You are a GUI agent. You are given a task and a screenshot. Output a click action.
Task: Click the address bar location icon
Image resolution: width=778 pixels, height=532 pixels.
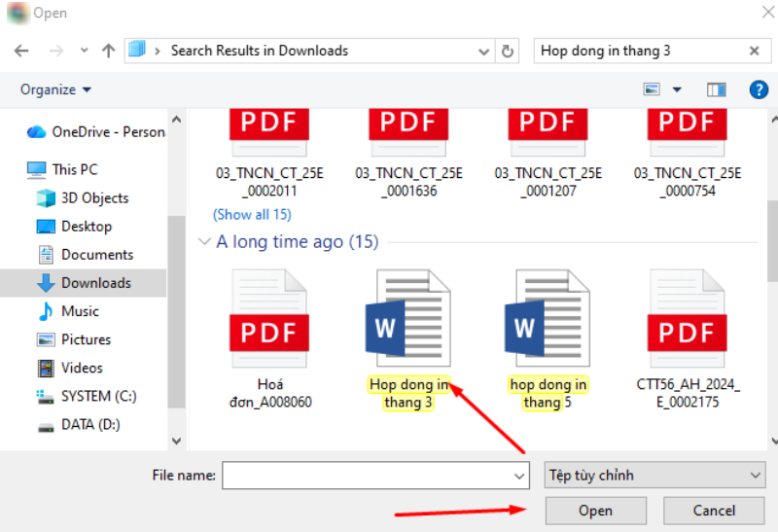pyautogui.click(x=137, y=50)
